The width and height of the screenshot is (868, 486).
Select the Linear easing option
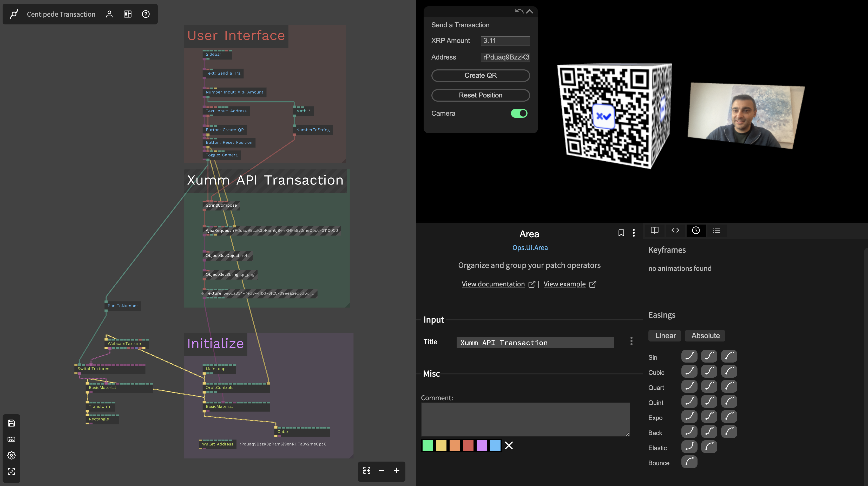tap(665, 336)
